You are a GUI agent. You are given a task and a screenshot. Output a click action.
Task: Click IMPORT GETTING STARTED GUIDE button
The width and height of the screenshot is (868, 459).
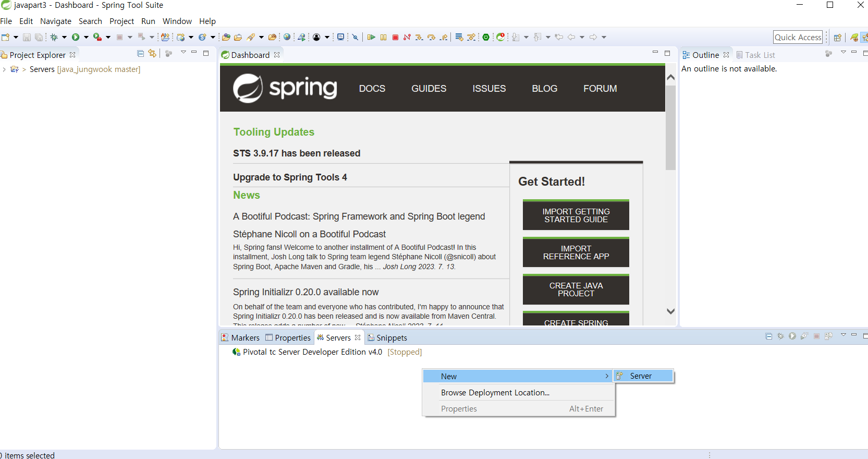(576, 215)
